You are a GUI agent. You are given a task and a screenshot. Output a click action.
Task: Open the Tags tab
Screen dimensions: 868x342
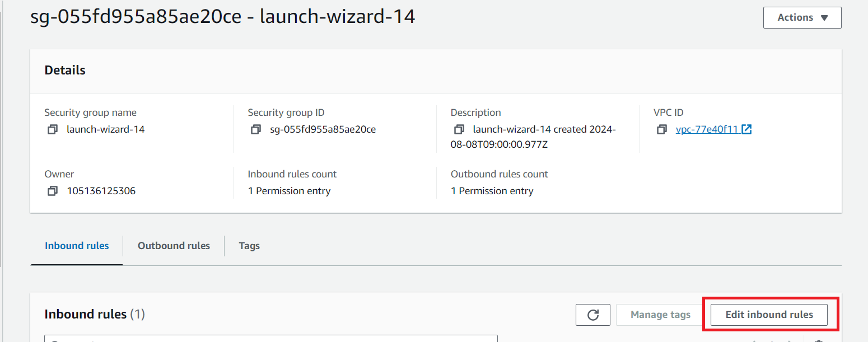pos(249,246)
